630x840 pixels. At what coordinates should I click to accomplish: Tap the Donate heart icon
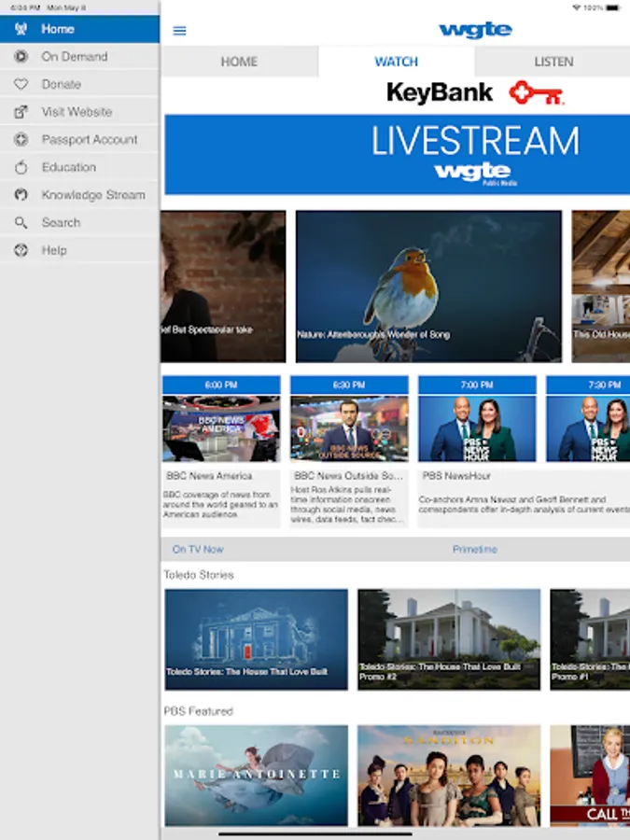[x=21, y=84]
